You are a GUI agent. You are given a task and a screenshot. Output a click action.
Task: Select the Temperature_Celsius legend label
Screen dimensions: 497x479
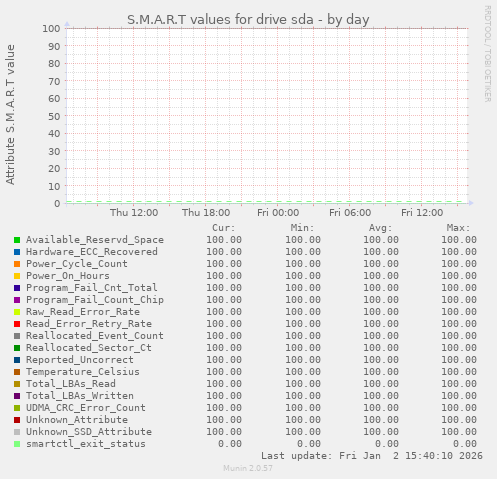pyautogui.click(x=83, y=372)
